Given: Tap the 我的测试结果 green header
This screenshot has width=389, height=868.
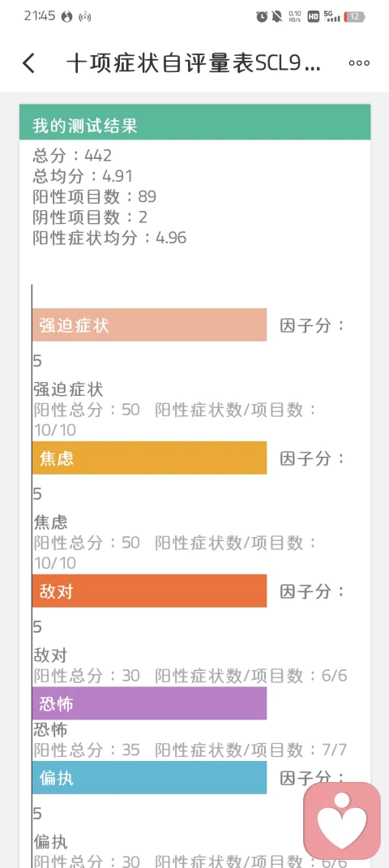Looking at the screenshot, I should pos(194,122).
